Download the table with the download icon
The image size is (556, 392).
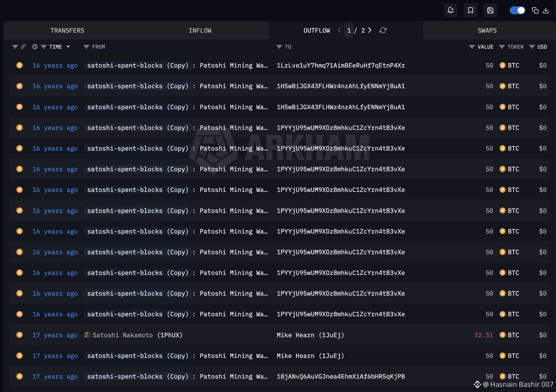[x=546, y=10]
